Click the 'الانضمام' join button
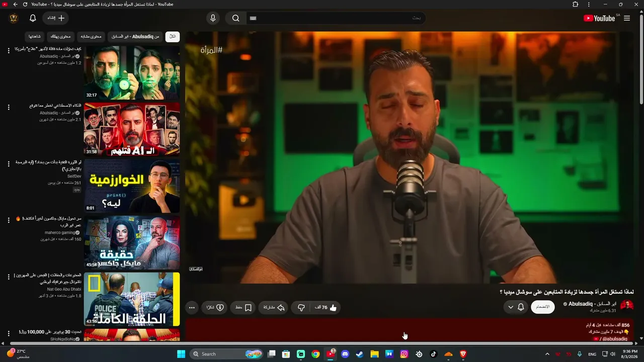Viewport: 644px width, 362px height. (543, 307)
